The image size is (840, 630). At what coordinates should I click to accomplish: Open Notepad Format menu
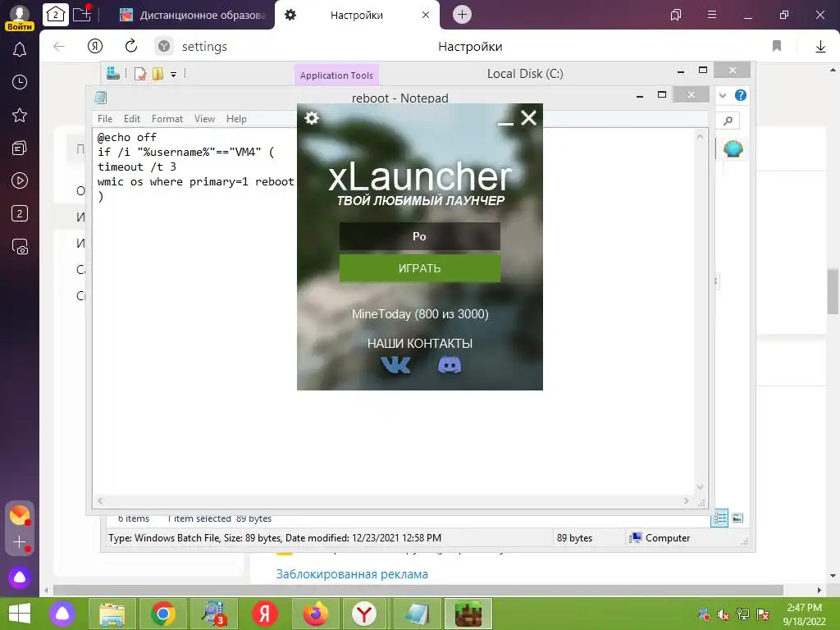(x=167, y=119)
